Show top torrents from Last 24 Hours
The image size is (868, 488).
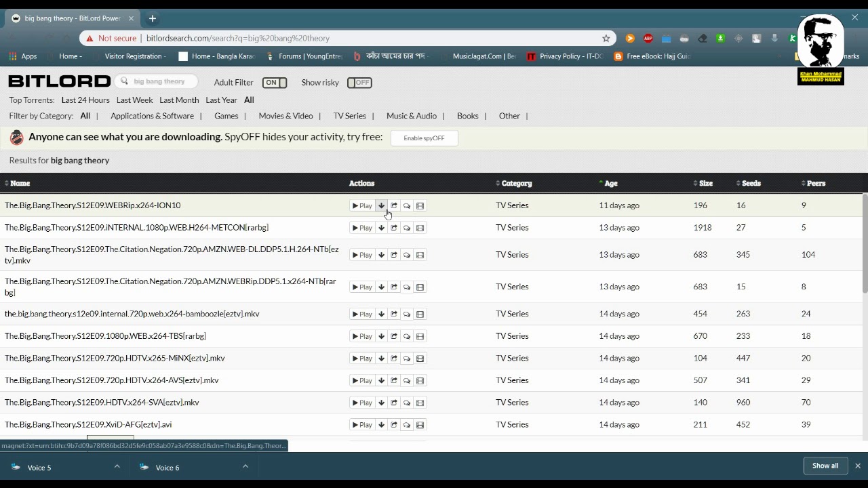85,100
